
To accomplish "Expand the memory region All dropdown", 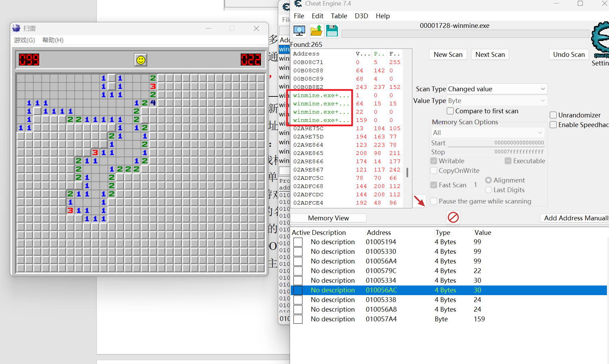I will (487, 133).
